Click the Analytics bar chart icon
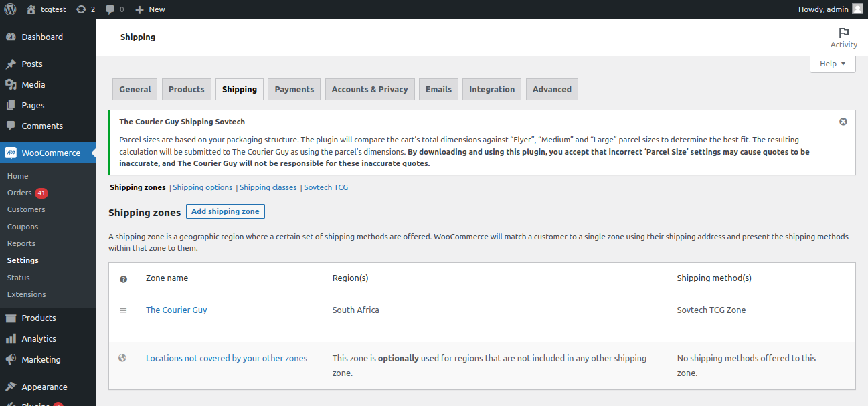The image size is (868, 406). click(x=11, y=339)
